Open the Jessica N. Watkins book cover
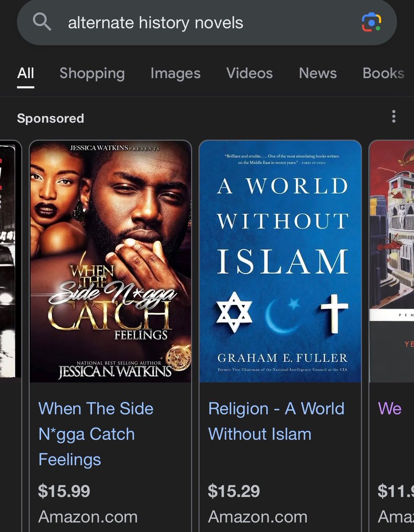Image resolution: width=414 pixels, height=532 pixels. pos(110,262)
